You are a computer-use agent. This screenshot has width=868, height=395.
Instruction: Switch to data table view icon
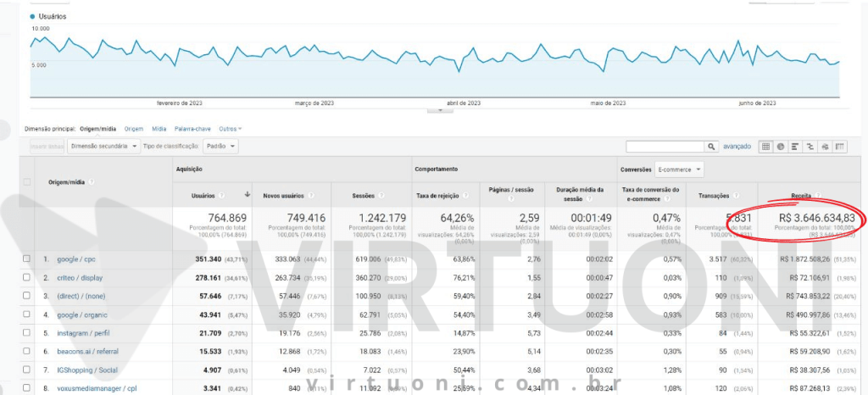pos(766,147)
